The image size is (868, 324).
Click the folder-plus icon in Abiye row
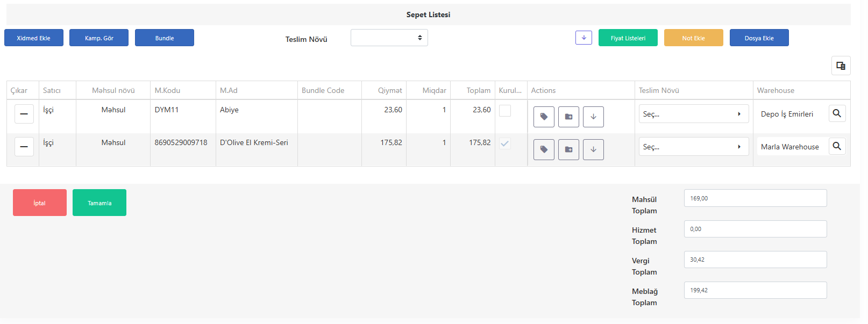point(568,117)
